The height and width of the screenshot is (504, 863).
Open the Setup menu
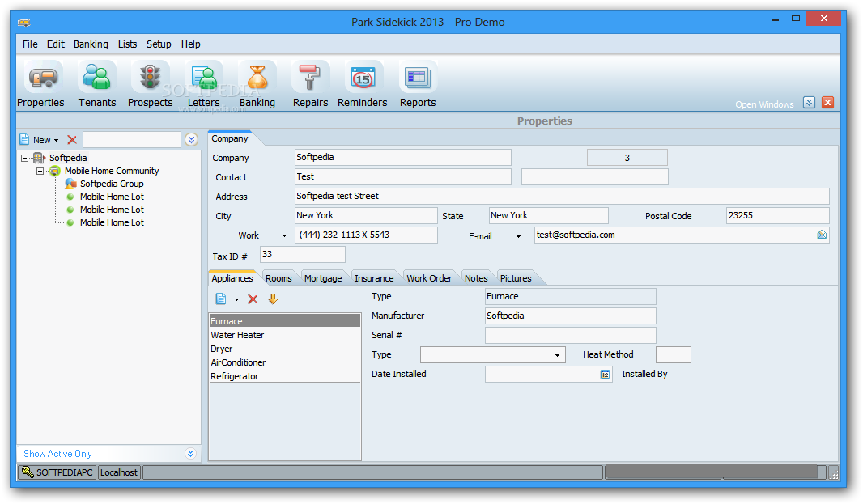[x=159, y=44]
